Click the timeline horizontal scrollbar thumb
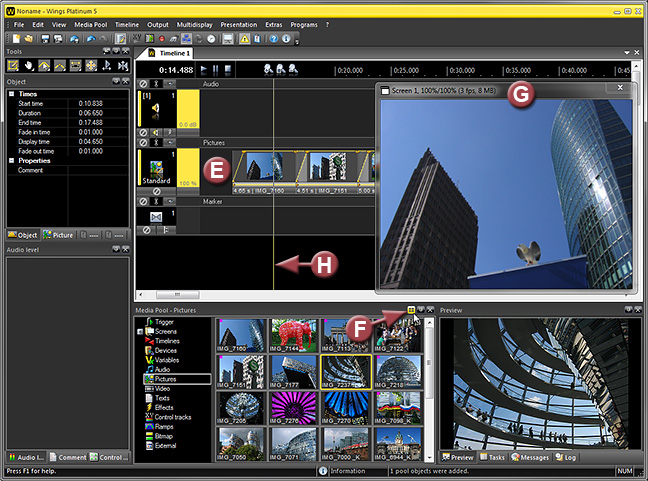The image size is (648, 481). (x=177, y=295)
